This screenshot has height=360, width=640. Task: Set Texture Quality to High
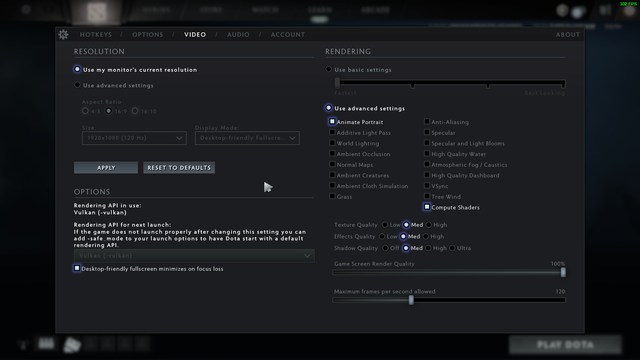pos(429,224)
